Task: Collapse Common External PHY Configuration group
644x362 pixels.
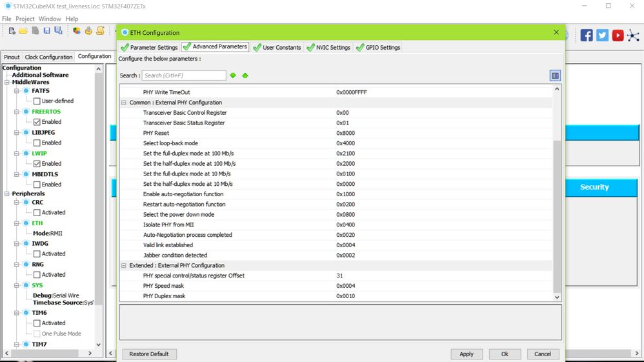Action: point(124,103)
